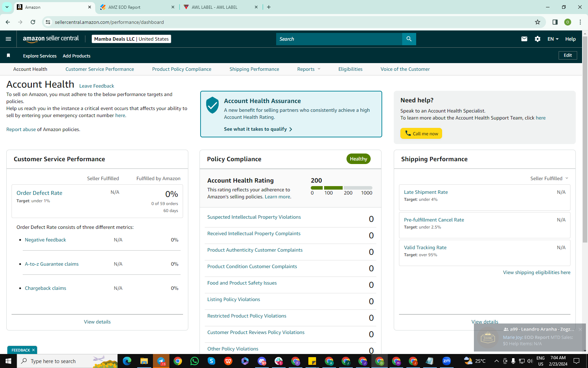Go back to previous page
The image size is (588, 368).
point(8,22)
